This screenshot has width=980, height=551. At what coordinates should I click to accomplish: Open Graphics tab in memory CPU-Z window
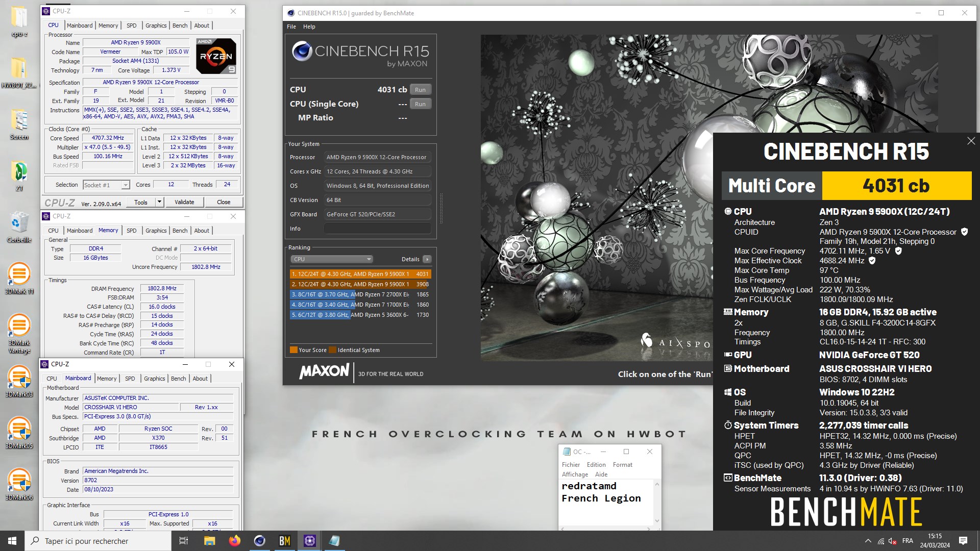[156, 231]
